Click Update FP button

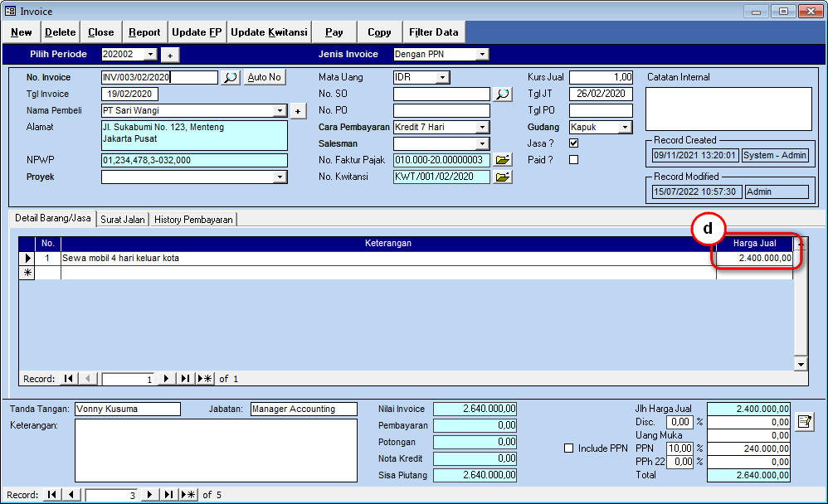197,32
